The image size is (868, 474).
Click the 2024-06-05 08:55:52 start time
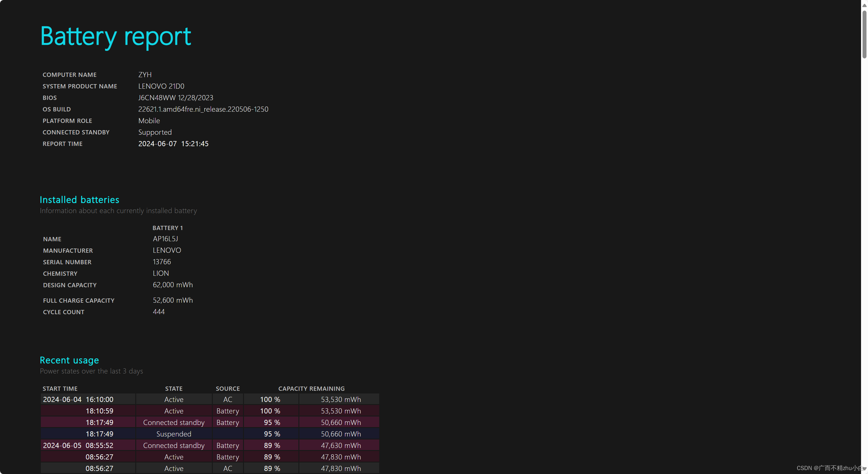(x=78, y=445)
